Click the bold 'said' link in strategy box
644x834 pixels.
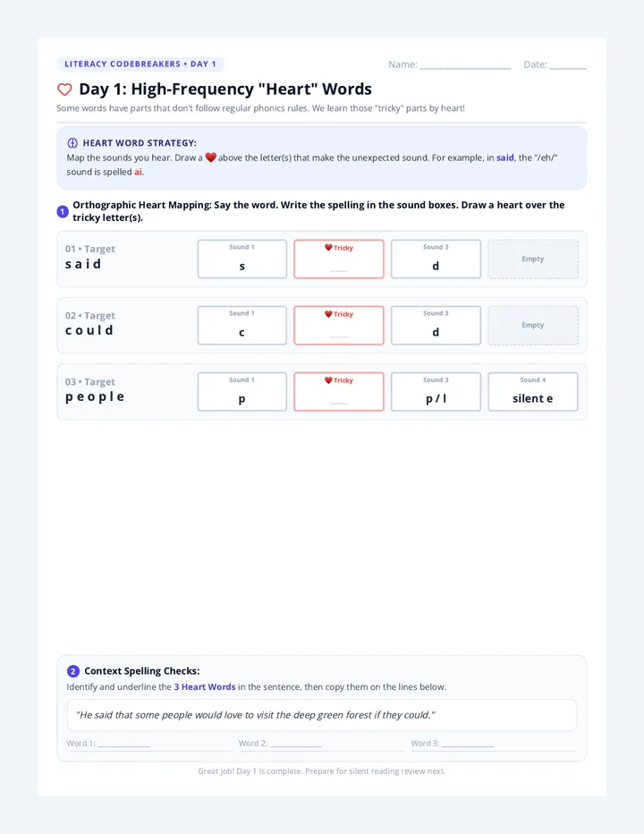(x=504, y=157)
